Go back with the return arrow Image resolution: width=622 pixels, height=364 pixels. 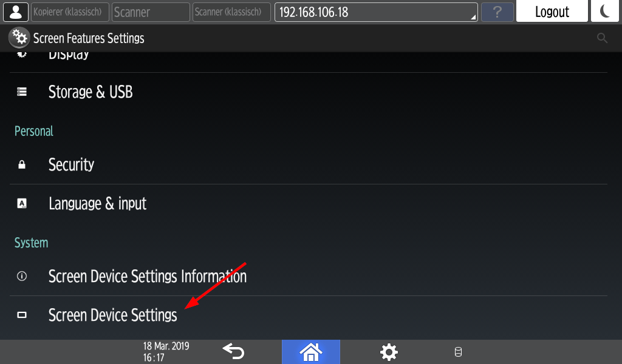click(233, 351)
